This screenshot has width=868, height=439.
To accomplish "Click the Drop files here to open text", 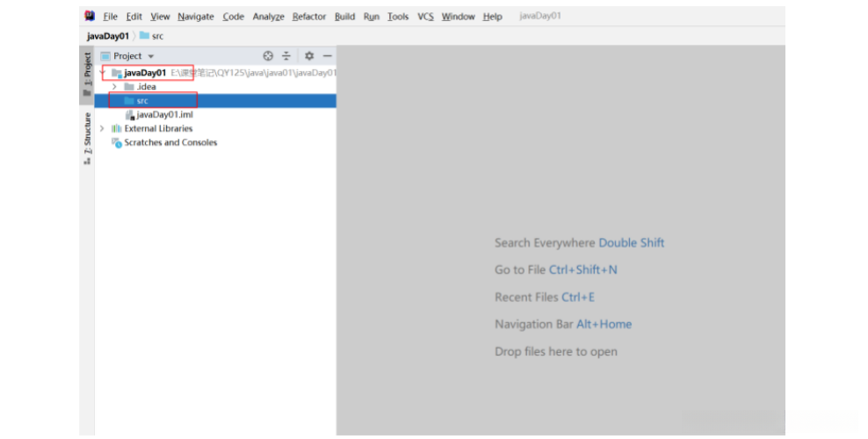I will (x=556, y=352).
